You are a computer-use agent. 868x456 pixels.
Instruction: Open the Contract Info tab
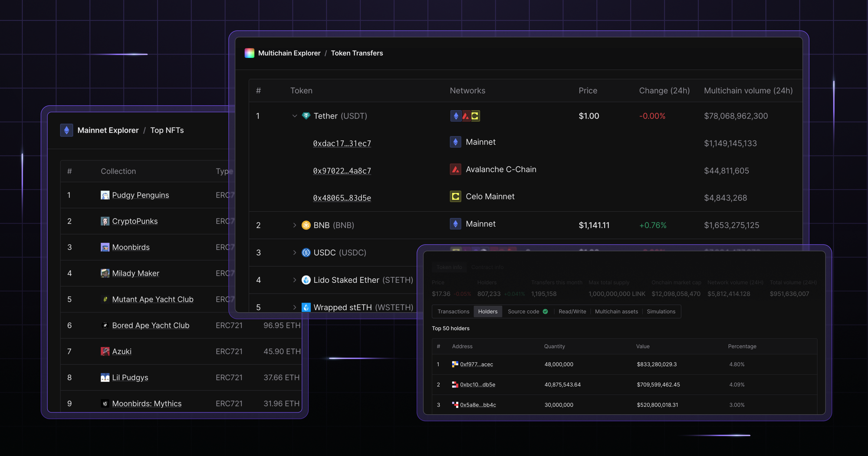click(x=487, y=267)
